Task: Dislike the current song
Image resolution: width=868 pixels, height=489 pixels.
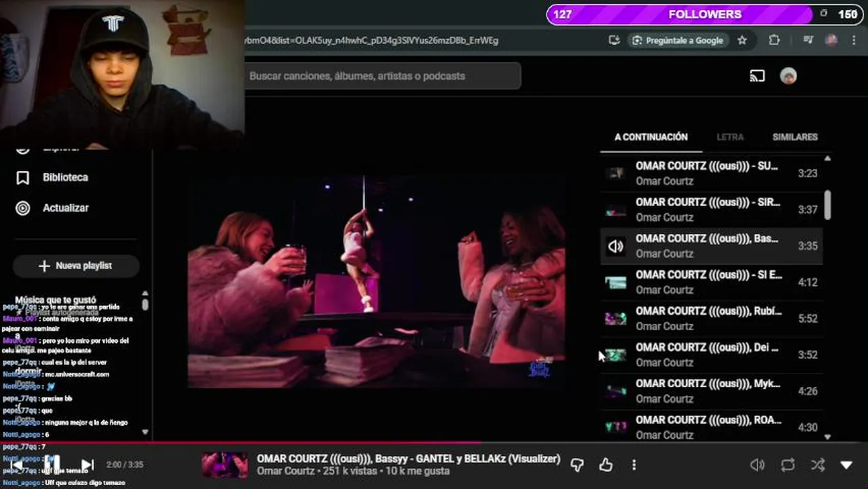Action: 577,465
